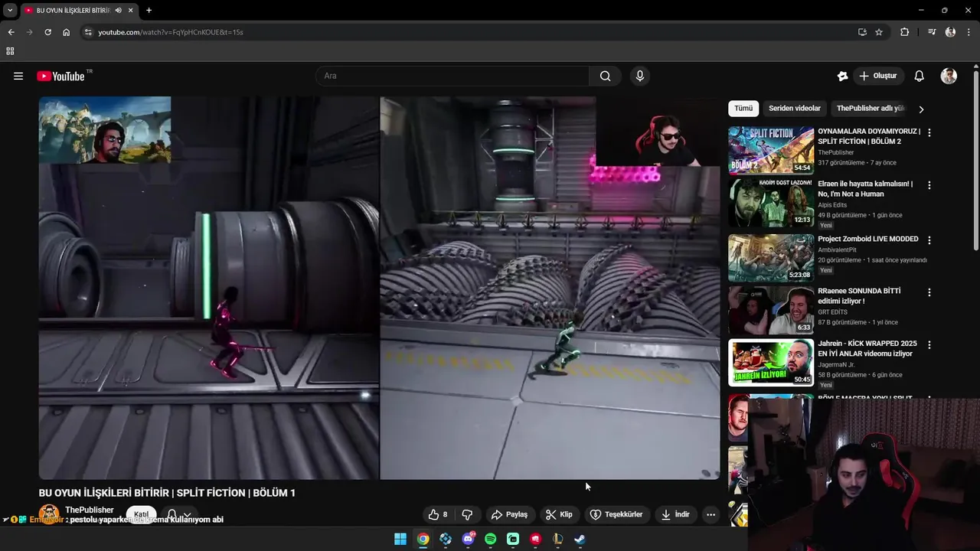Open the Windows Start button
The height and width of the screenshot is (551, 980).
click(x=400, y=539)
